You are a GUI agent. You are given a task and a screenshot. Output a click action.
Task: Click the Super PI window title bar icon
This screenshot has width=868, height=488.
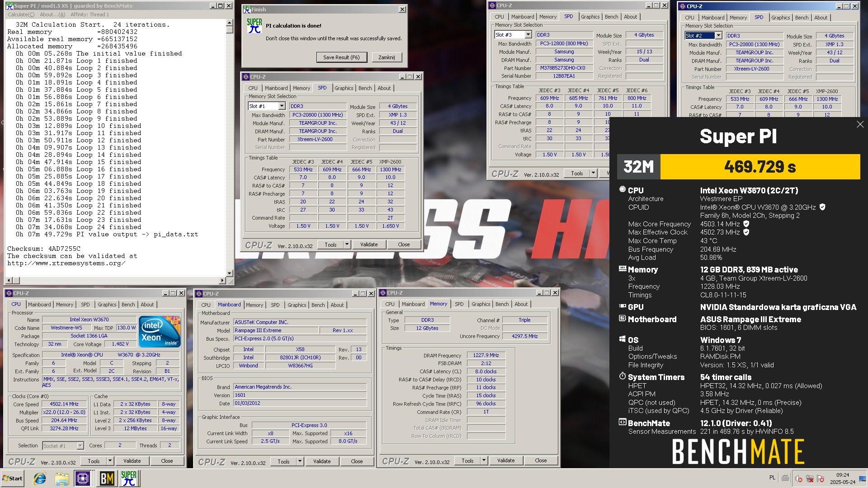[9, 6]
